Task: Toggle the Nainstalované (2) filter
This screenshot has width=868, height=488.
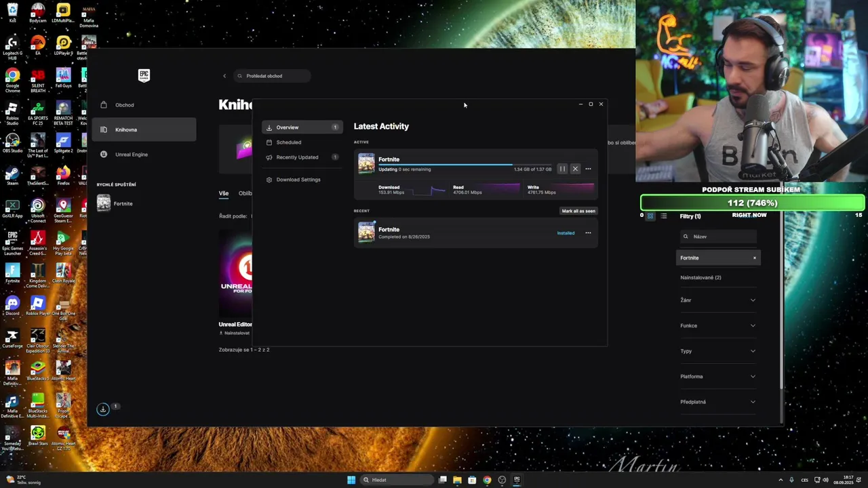Action: point(701,278)
